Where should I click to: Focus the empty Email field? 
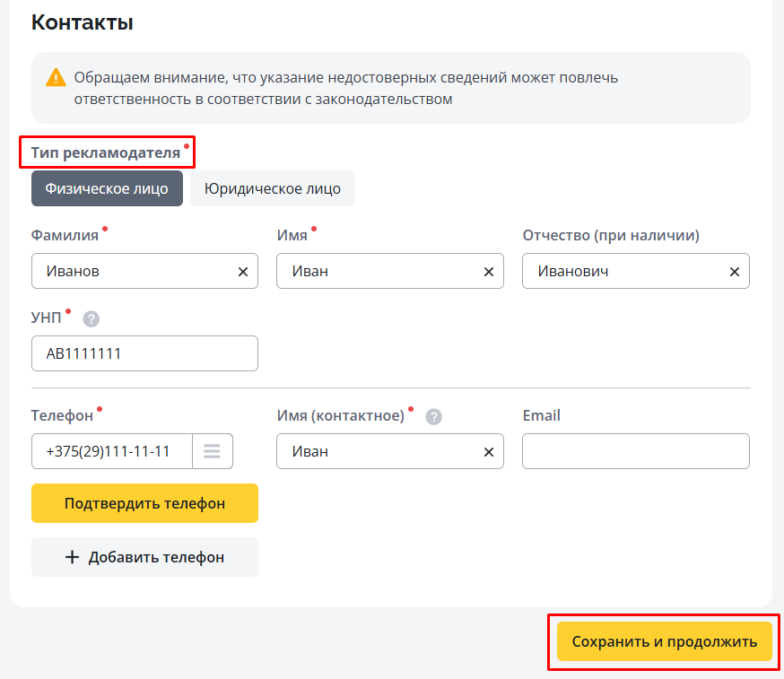pyautogui.click(x=635, y=451)
